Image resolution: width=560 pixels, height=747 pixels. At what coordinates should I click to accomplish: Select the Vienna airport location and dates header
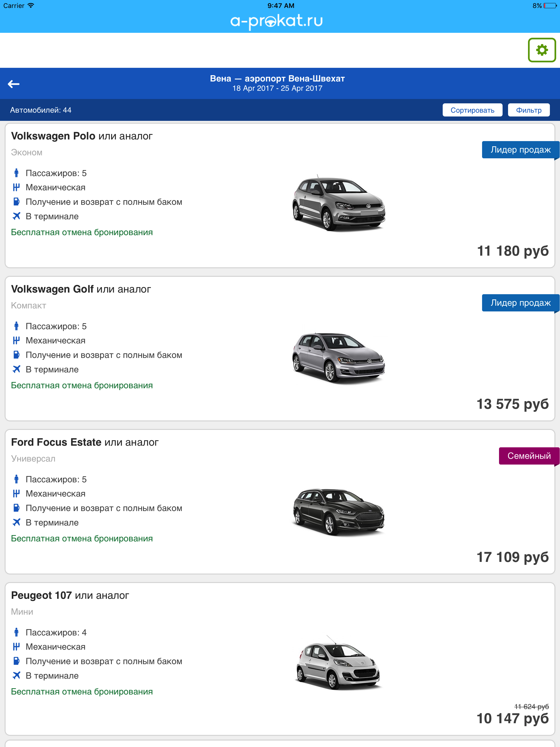(277, 83)
